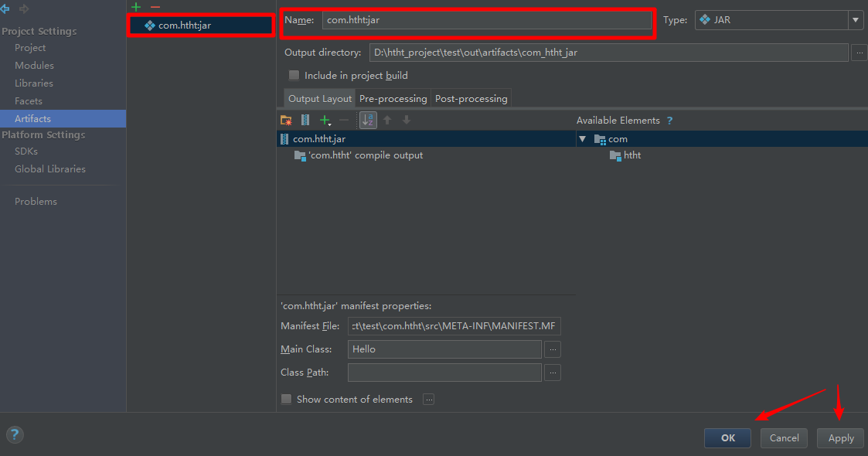The height and width of the screenshot is (456, 868).
Task: Click the OK button
Action: tap(727, 437)
